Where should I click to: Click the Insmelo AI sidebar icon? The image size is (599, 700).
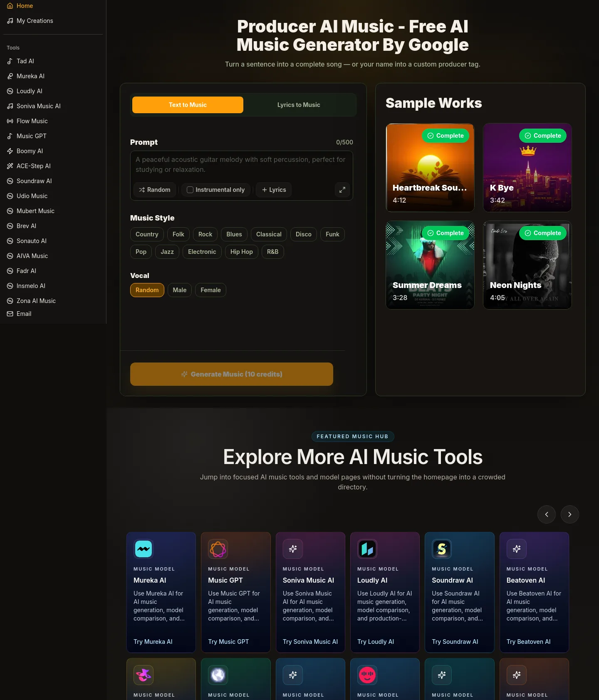point(10,286)
